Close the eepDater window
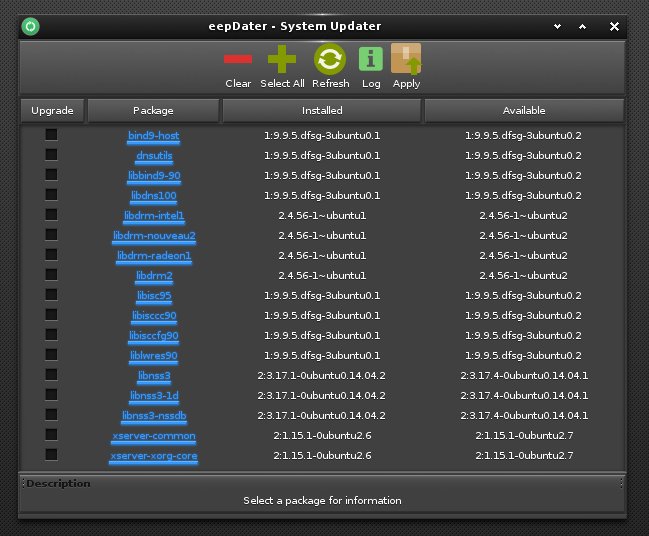 [x=614, y=26]
